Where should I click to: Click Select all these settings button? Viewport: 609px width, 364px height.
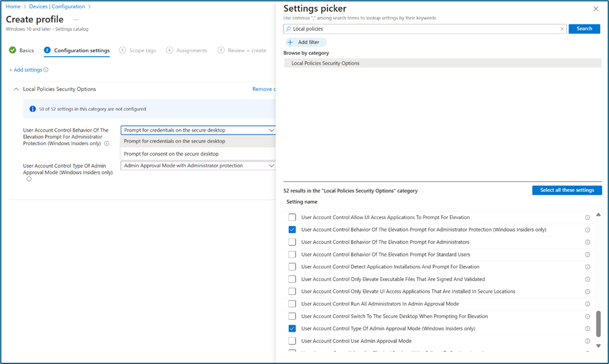[567, 190]
